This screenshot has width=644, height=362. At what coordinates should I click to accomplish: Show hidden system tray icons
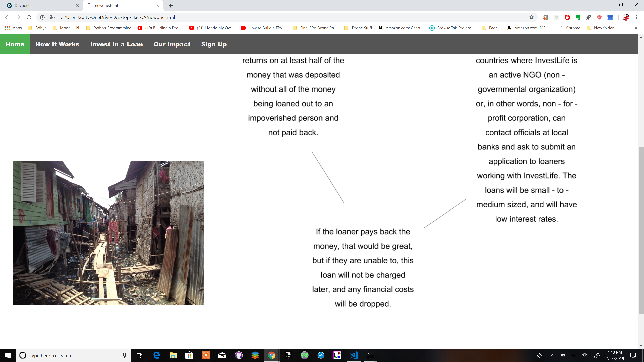point(552,355)
